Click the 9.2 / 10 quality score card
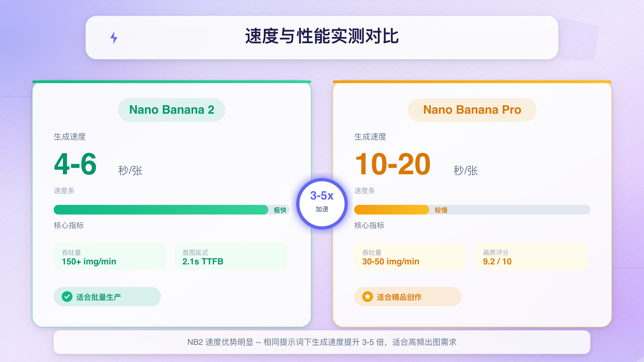Image resolution: width=644 pixels, height=362 pixels. pyautogui.click(x=531, y=257)
